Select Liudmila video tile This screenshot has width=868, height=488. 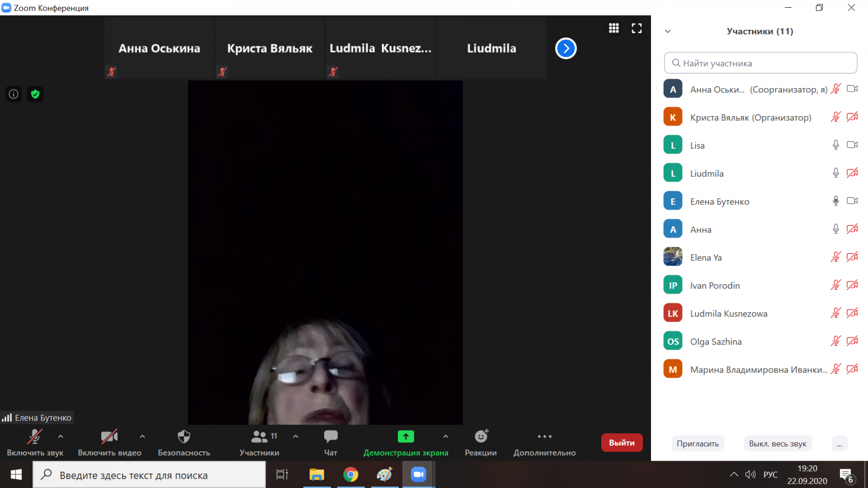pos(491,49)
